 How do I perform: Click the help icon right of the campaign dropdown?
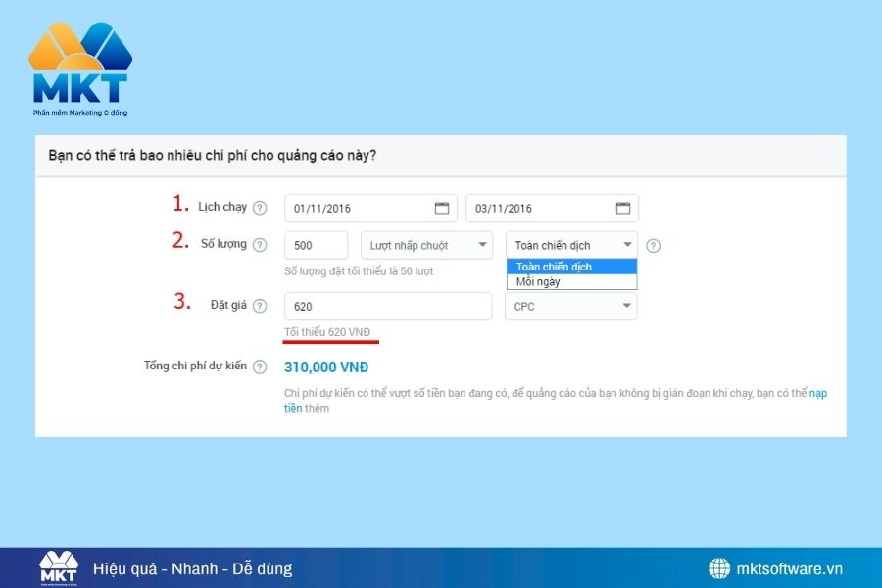coord(653,245)
